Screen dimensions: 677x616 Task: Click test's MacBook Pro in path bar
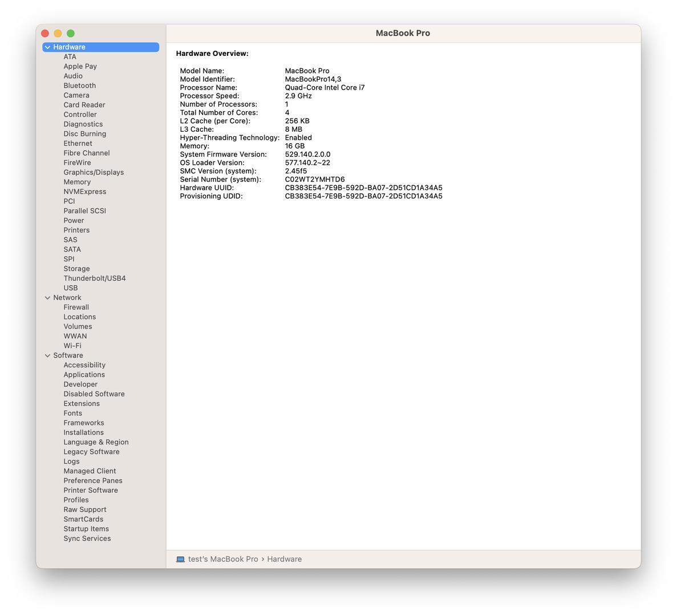click(x=223, y=559)
